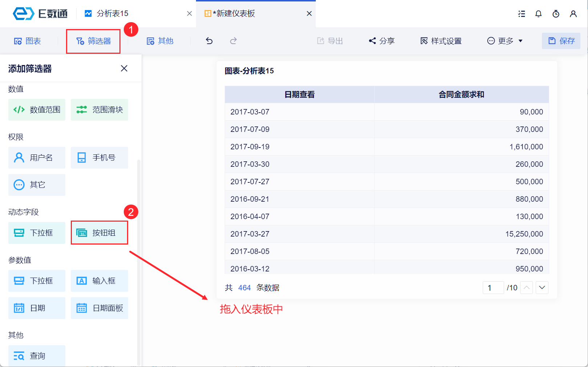
Task: Select 下拉框 under 参数值
Action: 37,281
